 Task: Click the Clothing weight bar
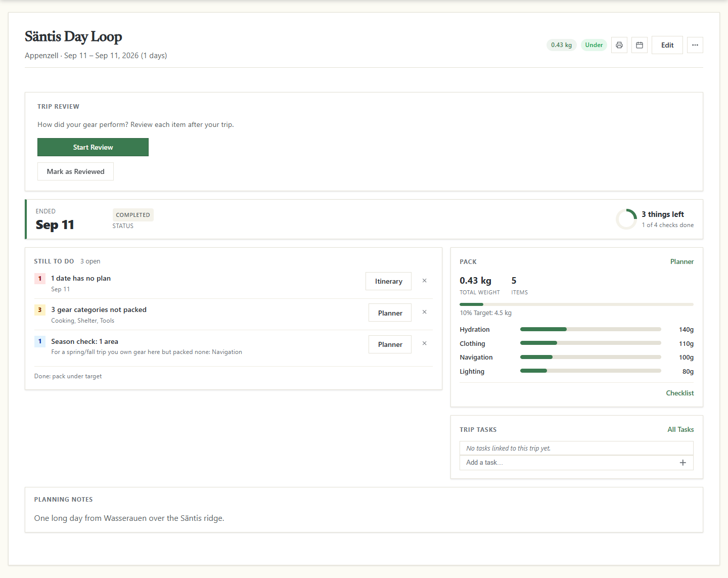coord(590,343)
